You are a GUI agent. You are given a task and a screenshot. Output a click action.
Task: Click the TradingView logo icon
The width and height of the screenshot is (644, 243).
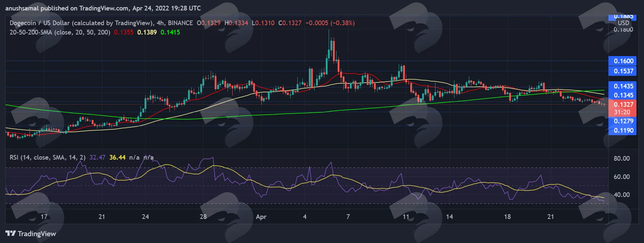tap(11, 234)
